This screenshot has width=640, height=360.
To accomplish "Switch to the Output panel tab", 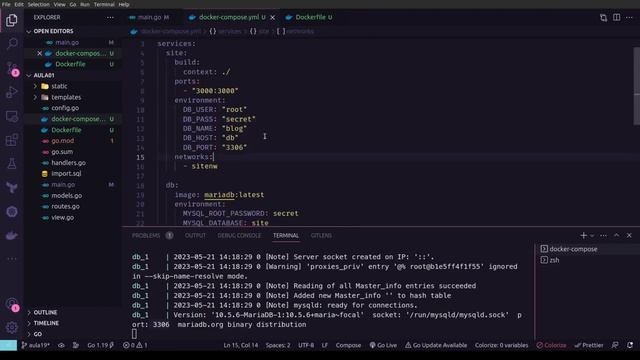I will [195, 236].
